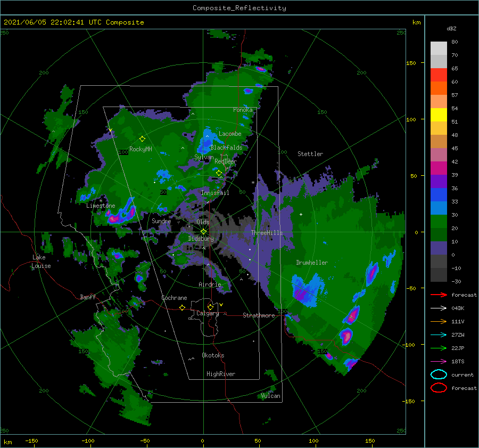Click the yellow diamond marker near Cochrane

point(182,308)
